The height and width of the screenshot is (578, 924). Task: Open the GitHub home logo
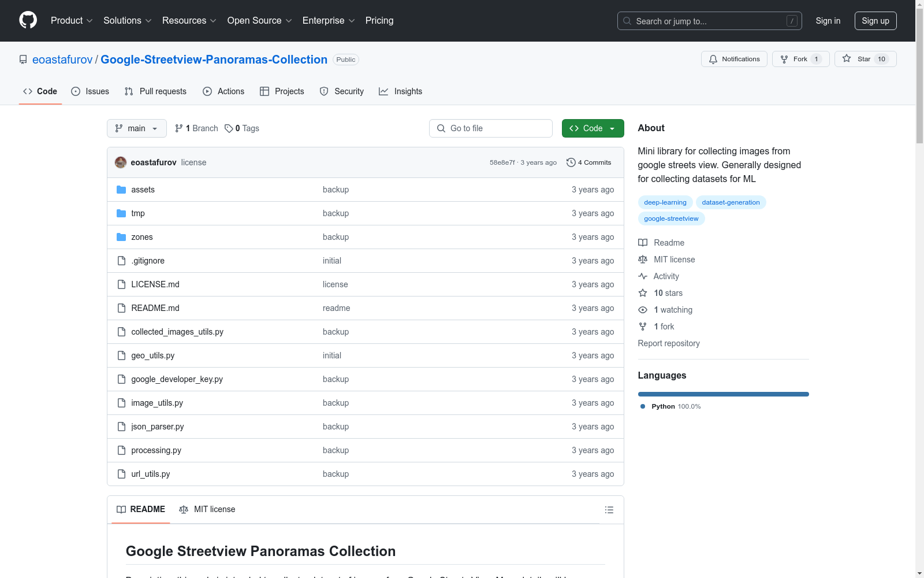click(28, 20)
